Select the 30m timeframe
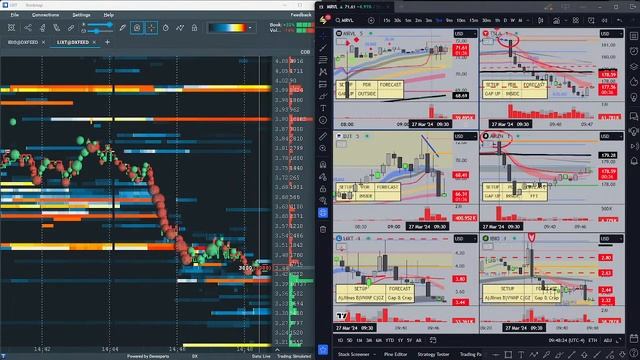The height and width of the screenshot is (360, 640). [486, 20]
